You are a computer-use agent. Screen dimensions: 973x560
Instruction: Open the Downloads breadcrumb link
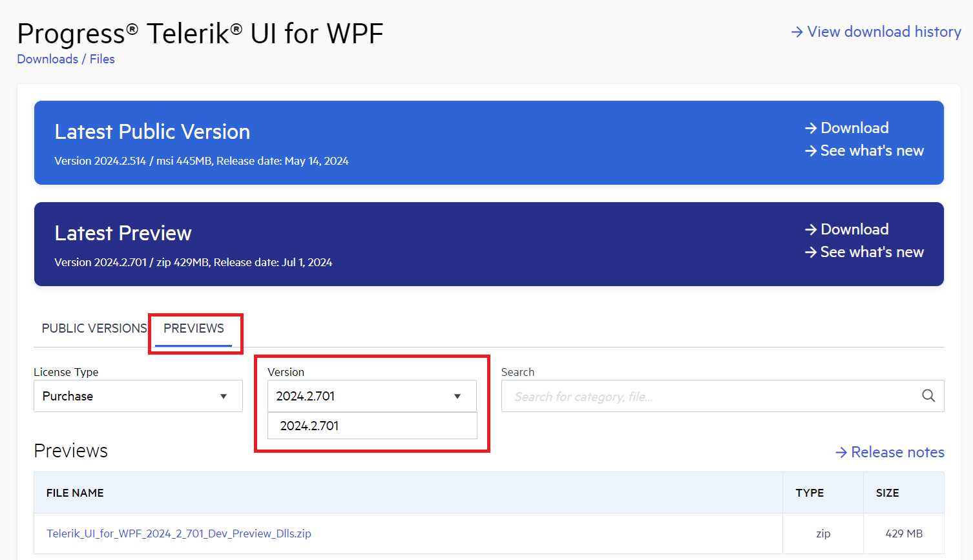pos(47,59)
